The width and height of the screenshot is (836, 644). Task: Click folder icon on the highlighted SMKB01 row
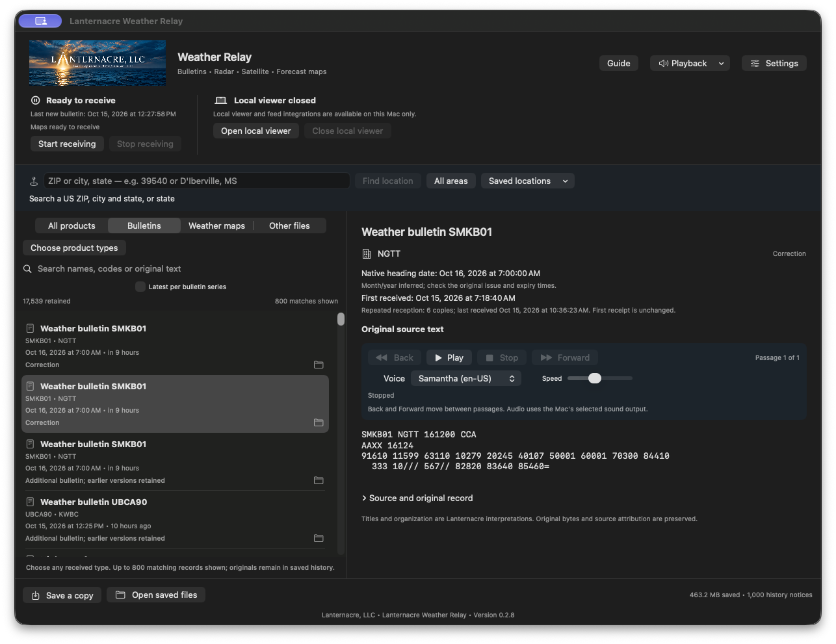pyautogui.click(x=319, y=422)
